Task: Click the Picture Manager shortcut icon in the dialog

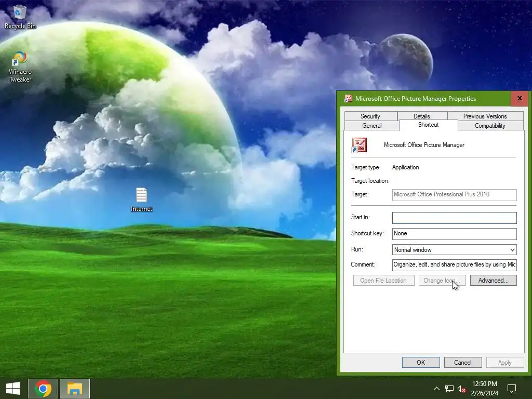Action: click(359, 145)
